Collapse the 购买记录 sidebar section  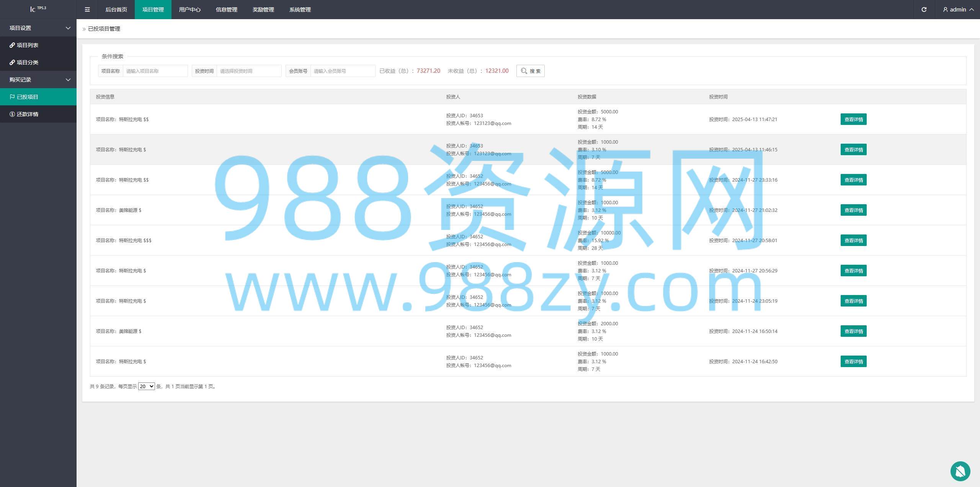[x=38, y=80]
